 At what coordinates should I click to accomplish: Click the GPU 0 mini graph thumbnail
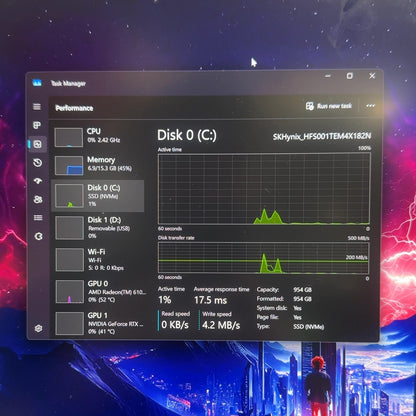point(70,292)
